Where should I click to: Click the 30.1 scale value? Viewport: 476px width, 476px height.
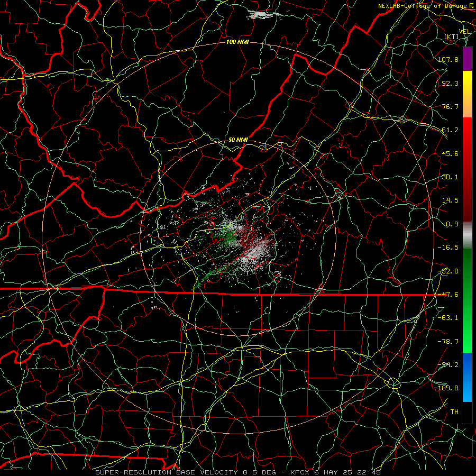[x=450, y=177]
